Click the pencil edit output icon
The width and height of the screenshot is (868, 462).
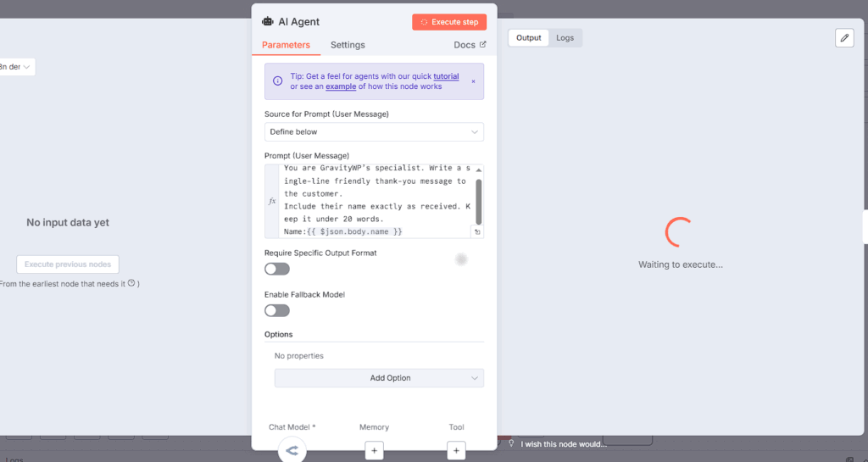pos(843,38)
